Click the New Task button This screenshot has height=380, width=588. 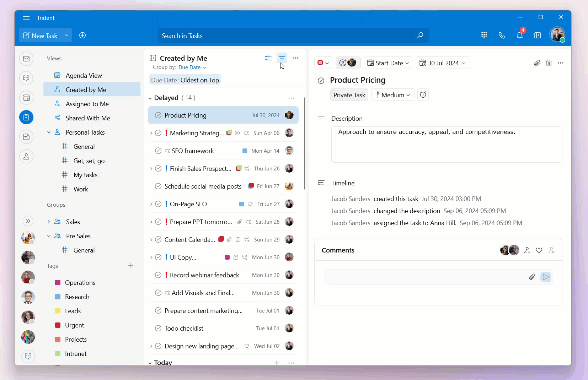pyautogui.click(x=40, y=36)
